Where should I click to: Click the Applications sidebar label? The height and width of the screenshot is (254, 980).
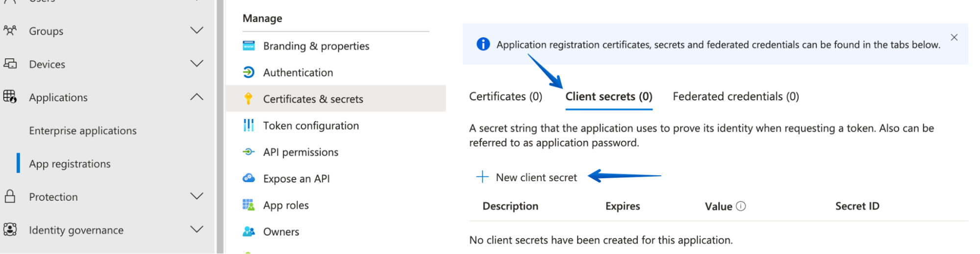click(58, 97)
